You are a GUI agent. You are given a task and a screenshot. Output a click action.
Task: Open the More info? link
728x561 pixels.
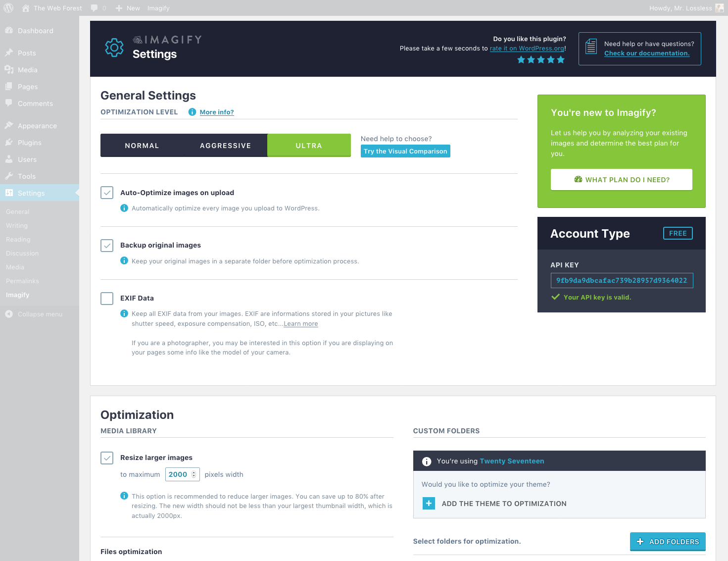coord(217,112)
